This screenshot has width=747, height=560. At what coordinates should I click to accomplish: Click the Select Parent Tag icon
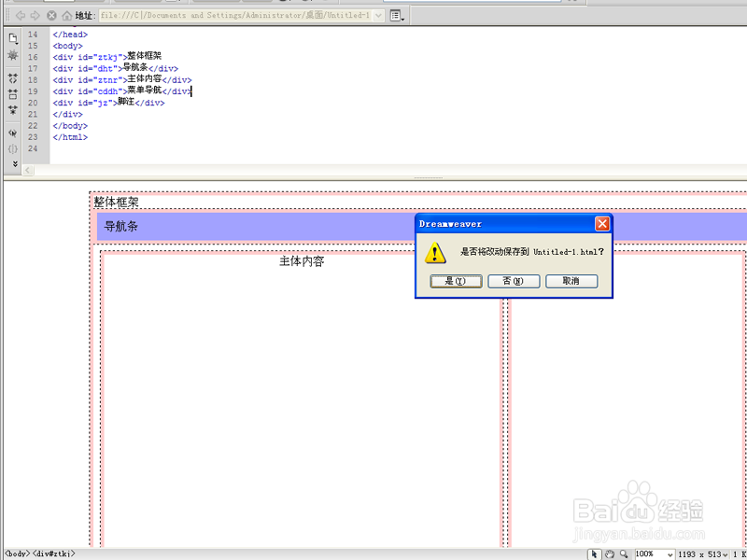click(13, 133)
